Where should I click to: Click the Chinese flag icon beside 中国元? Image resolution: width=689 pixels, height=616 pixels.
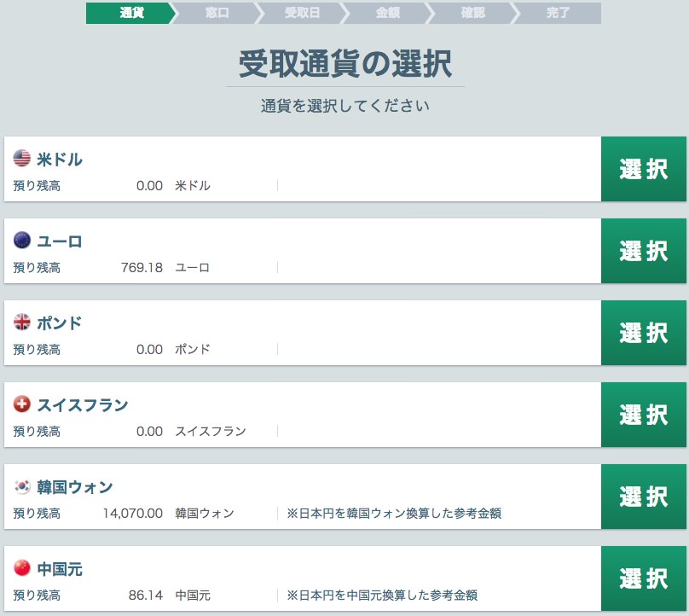(20, 570)
